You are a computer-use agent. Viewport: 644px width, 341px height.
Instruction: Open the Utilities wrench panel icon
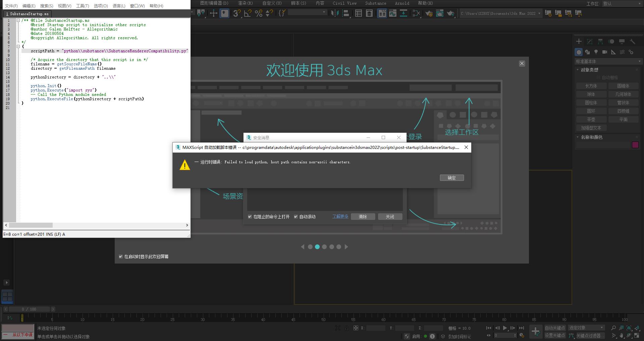point(633,42)
